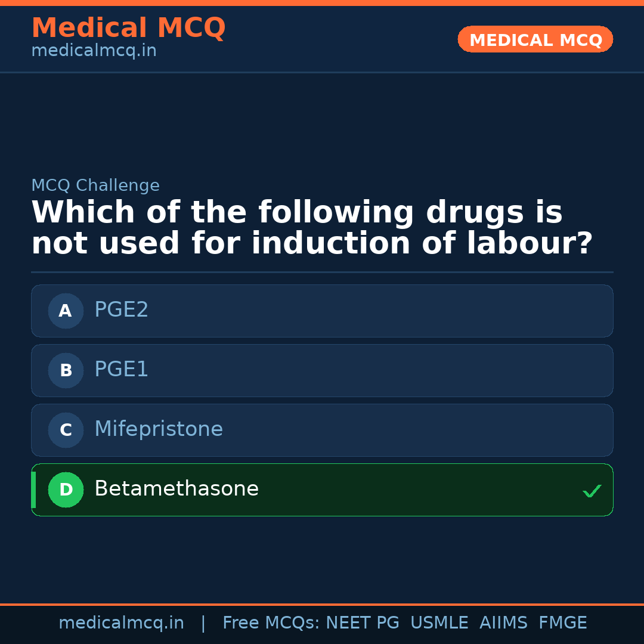Click the Free MCQs footer label

(271, 623)
